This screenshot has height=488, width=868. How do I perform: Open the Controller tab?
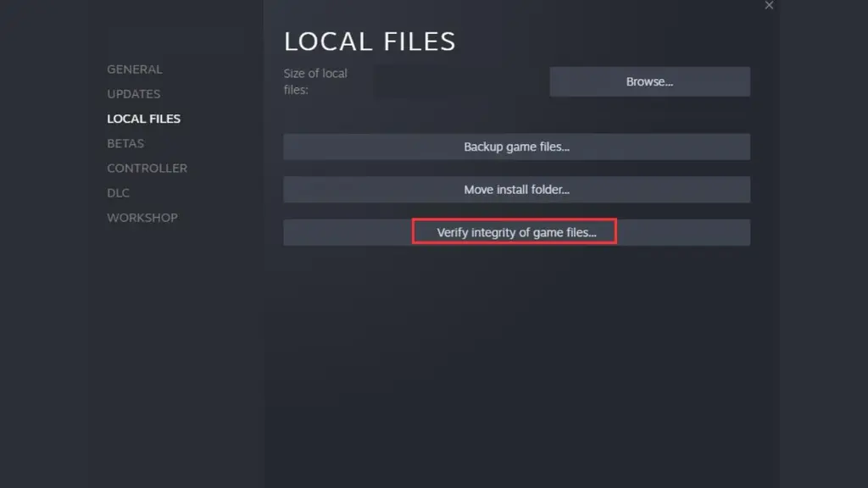click(x=147, y=169)
